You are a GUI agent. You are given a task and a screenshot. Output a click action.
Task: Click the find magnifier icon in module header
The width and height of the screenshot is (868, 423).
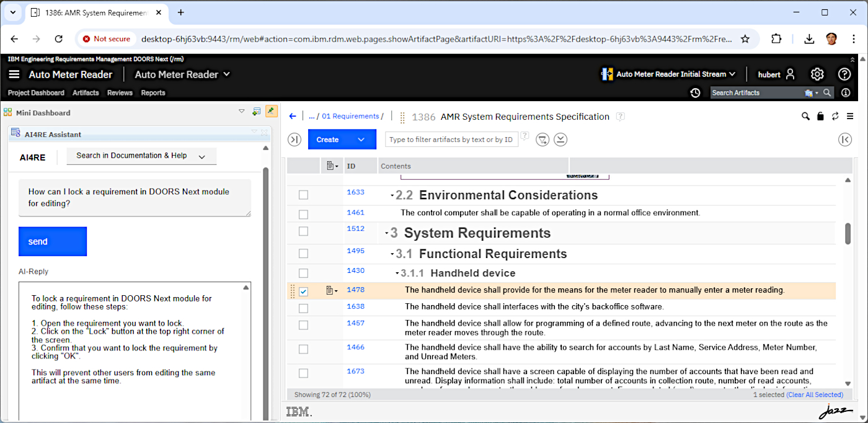click(805, 117)
